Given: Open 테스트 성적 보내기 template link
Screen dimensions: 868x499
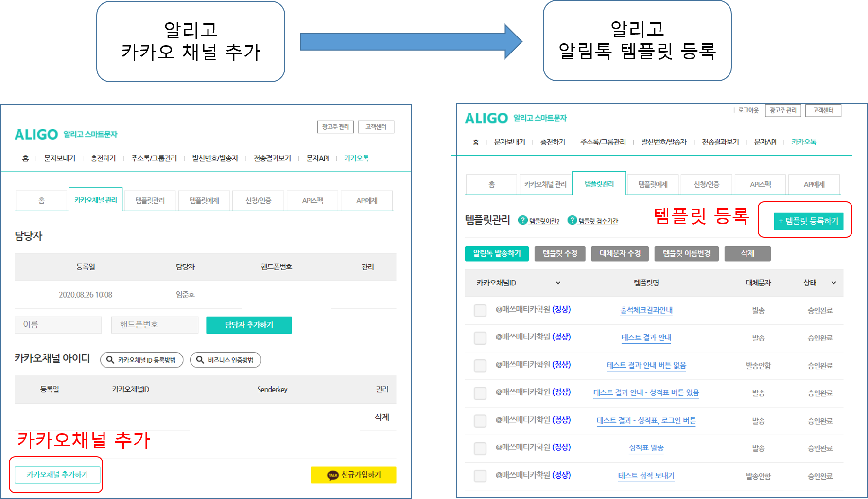Looking at the screenshot, I should [x=646, y=476].
